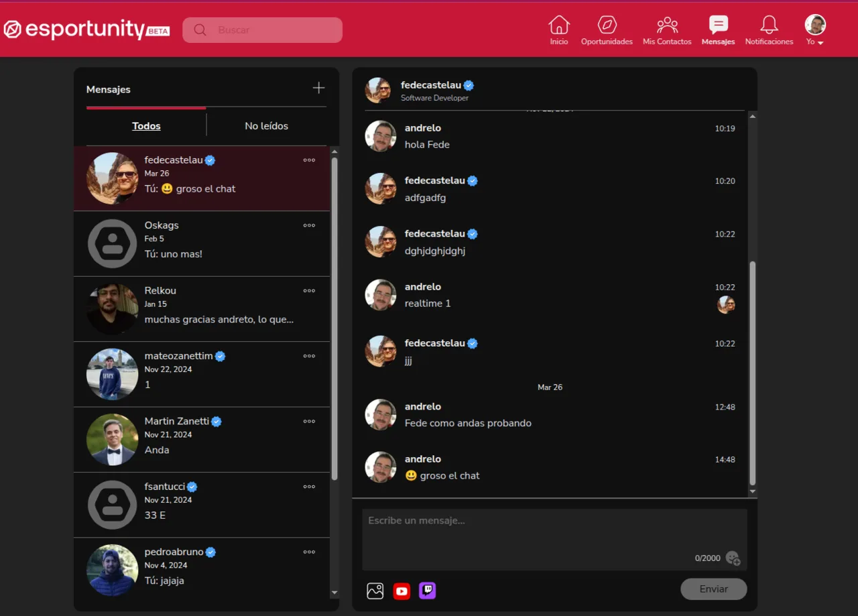Select the Martin Zanetti conversation
The image size is (858, 616).
click(202, 440)
